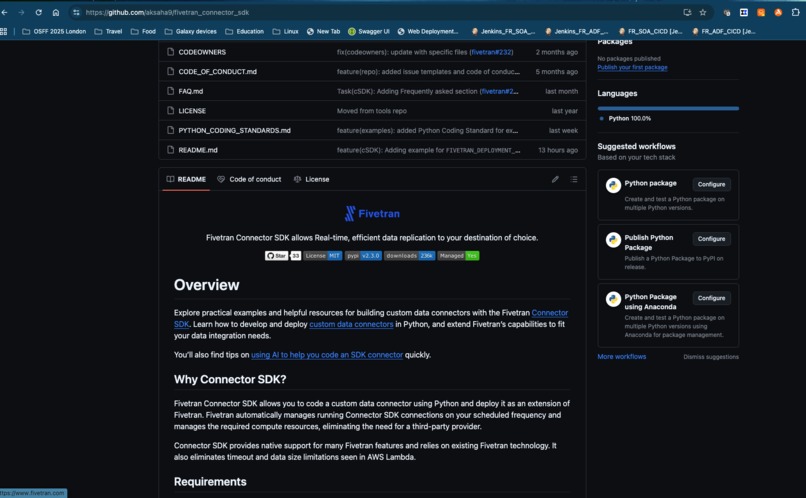Open the Jenkins_FR_ADF bookmark
Viewport: 806px width, 498px height.
[x=577, y=31]
